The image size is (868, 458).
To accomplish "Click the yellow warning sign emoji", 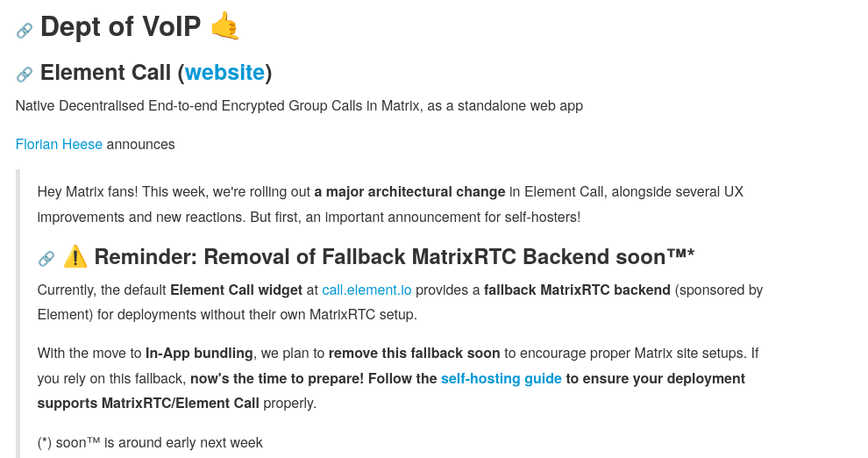I will pyautogui.click(x=75, y=257).
